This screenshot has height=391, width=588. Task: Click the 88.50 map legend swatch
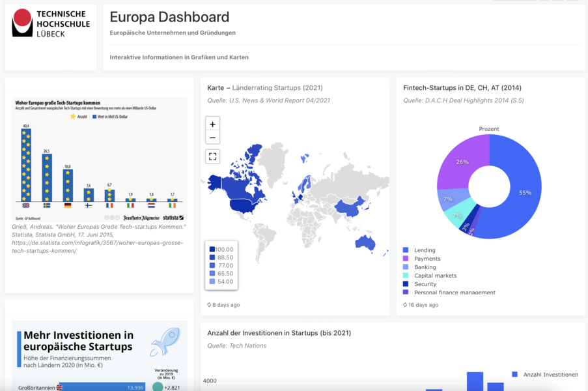[x=212, y=257]
